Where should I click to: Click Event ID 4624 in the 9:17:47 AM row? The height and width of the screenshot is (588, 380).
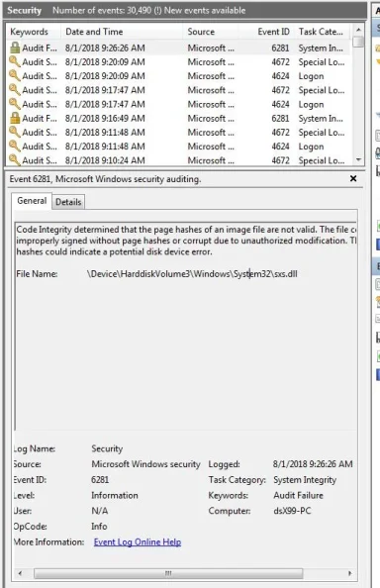[281, 104]
